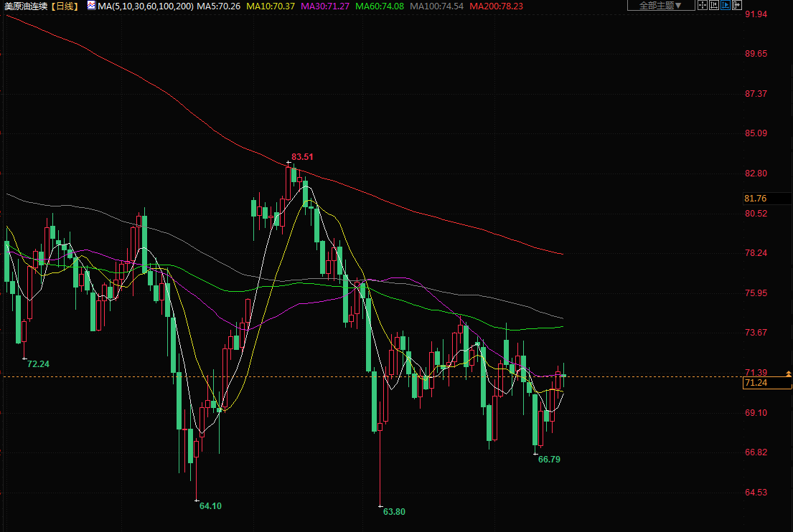Click the second toolbar icon beside crosshair

tap(714, 6)
